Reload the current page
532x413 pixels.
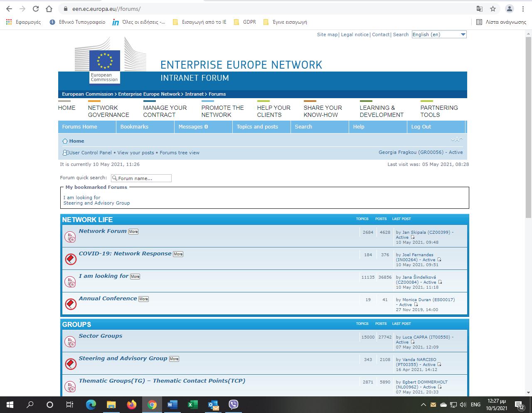click(x=36, y=9)
